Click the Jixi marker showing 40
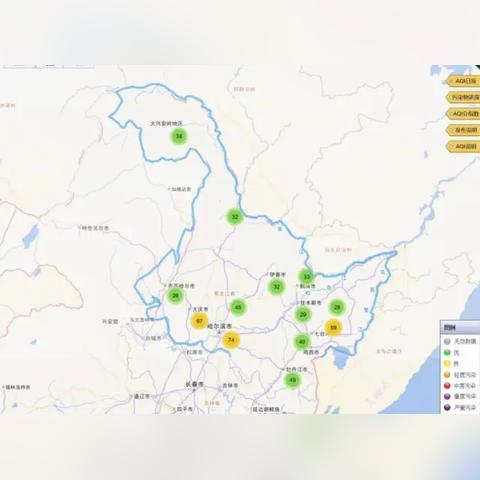The height and width of the screenshot is (480, 480). 302,342
